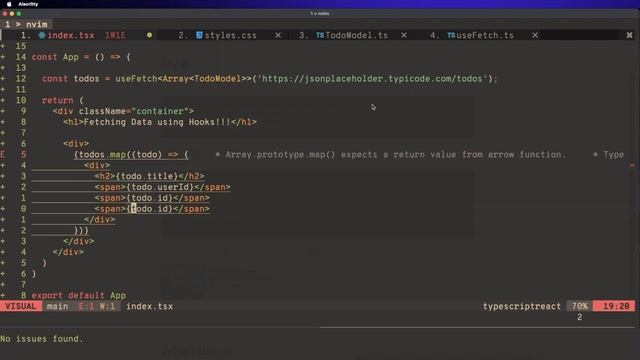Image resolution: width=640 pixels, height=360 pixels.
Task: Click the TS icon beside useFetch.ts
Action: [x=451, y=36]
